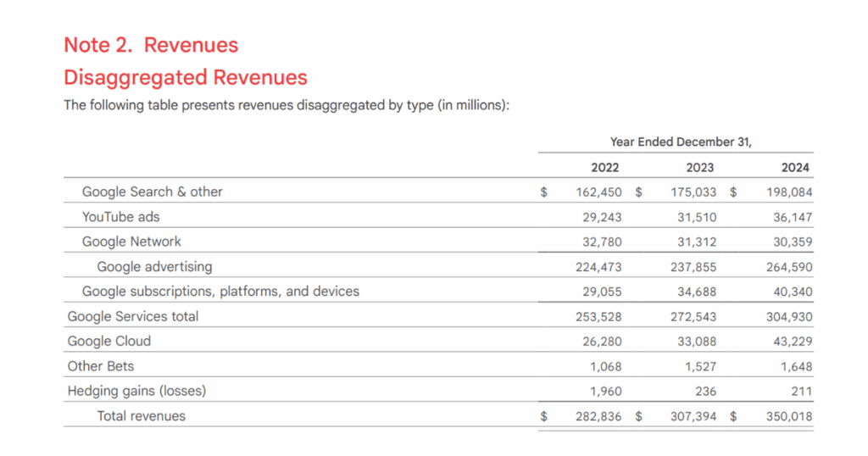Click the 2024 total revenues value 350,018
Screen dimensions: 868x456
tap(790, 416)
